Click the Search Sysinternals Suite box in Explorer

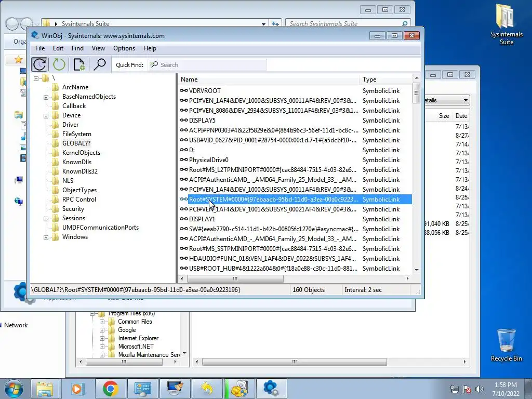coord(348,23)
